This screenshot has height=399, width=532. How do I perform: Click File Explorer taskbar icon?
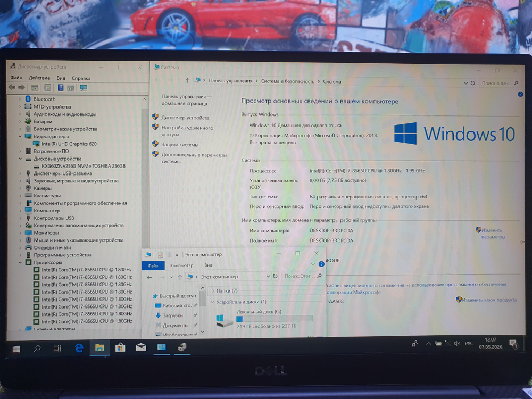[x=99, y=347]
